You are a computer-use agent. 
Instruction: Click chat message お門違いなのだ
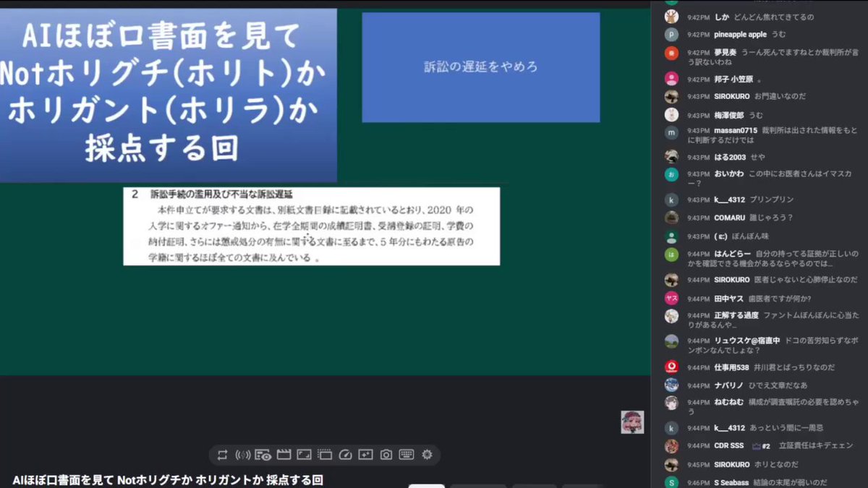pyautogui.click(x=780, y=96)
